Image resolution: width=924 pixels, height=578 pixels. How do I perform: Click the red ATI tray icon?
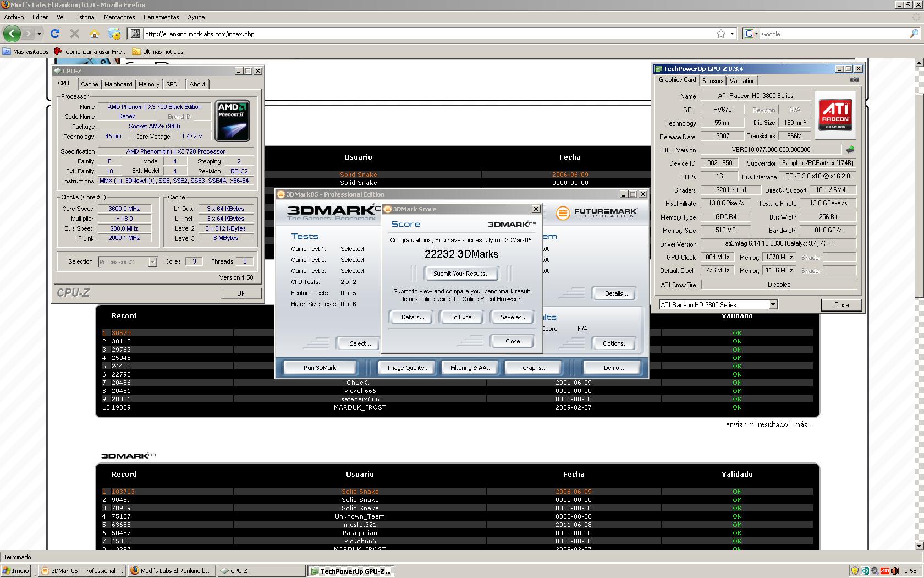[x=884, y=571]
